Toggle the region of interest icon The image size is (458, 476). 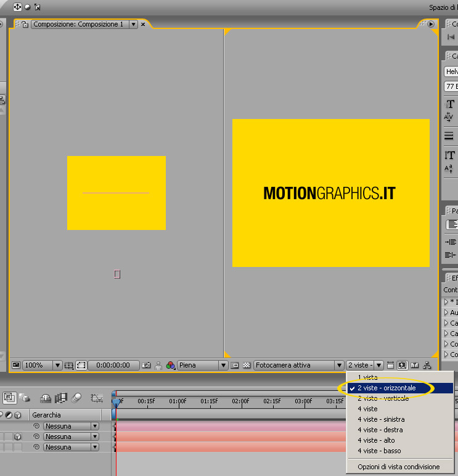pos(81,365)
